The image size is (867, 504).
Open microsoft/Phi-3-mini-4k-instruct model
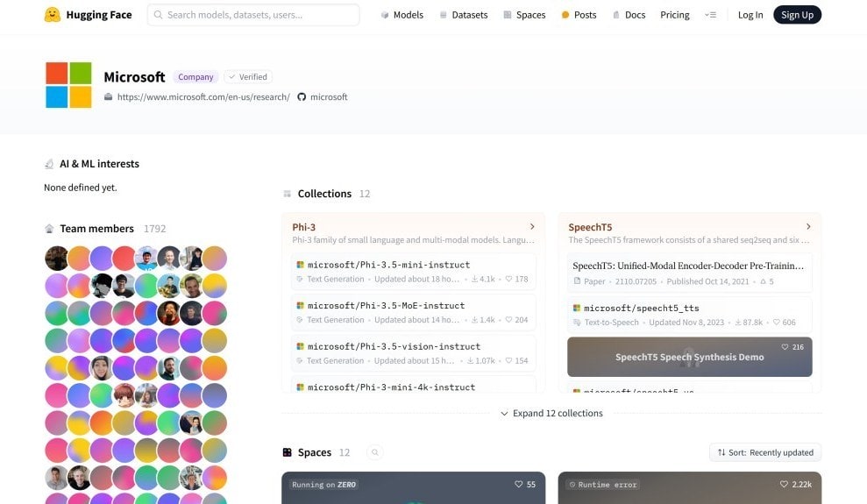413,386
